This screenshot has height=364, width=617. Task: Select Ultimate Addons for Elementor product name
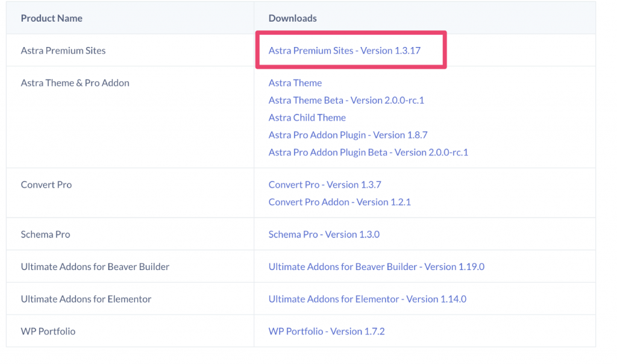pos(86,299)
